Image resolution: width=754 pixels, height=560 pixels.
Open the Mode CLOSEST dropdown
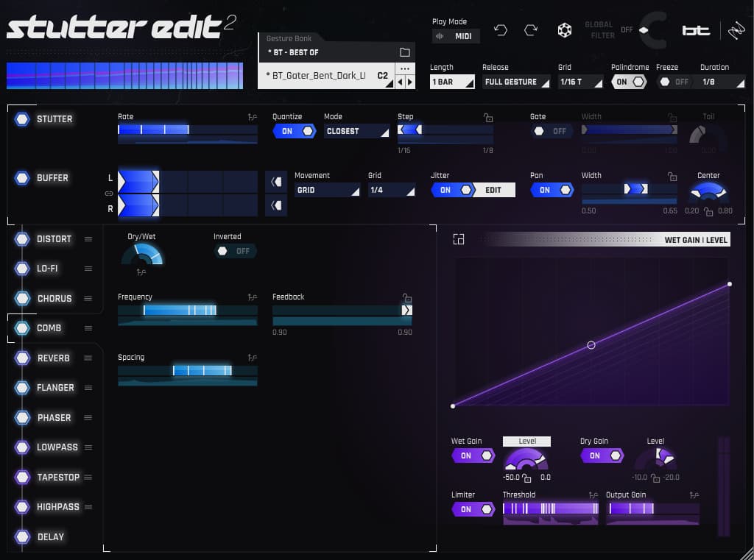[x=356, y=131]
